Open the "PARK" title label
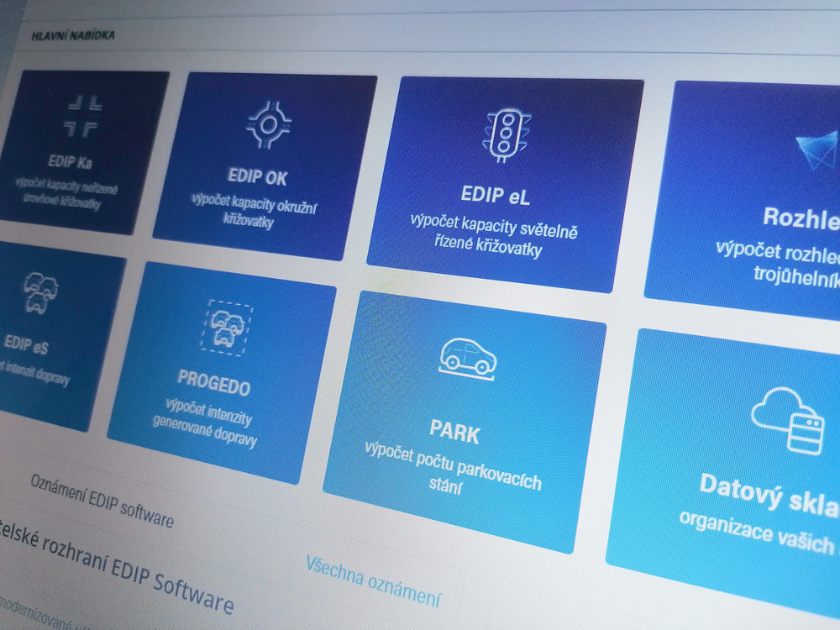 (454, 433)
